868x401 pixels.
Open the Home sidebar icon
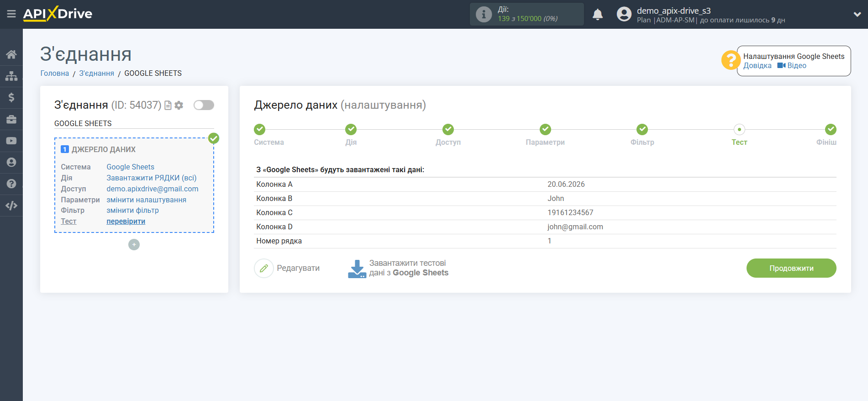11,54
